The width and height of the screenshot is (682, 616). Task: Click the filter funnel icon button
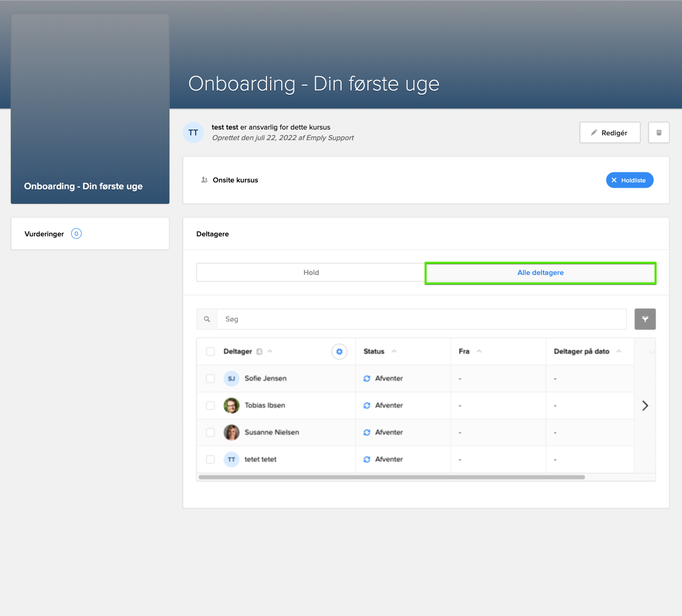point(645,319)
